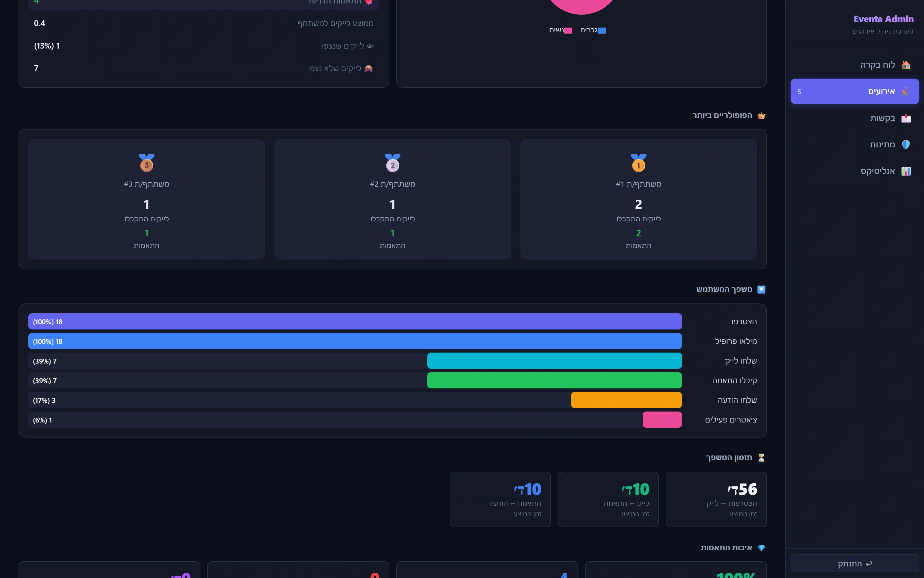Image resolution: width=924 pixels, height=578 pixels.
Task: Click the inbox icon next to בקשות
Action: tap(906, 118)
